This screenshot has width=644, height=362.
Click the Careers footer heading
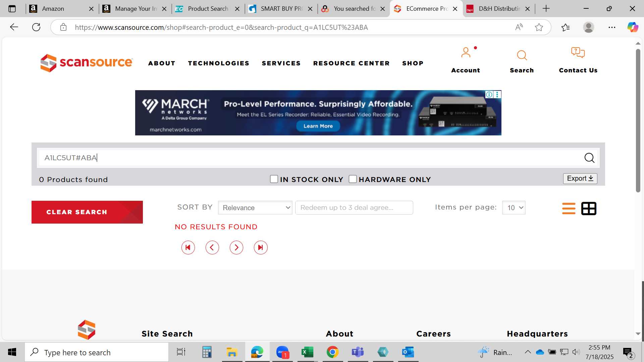point(433,334)
